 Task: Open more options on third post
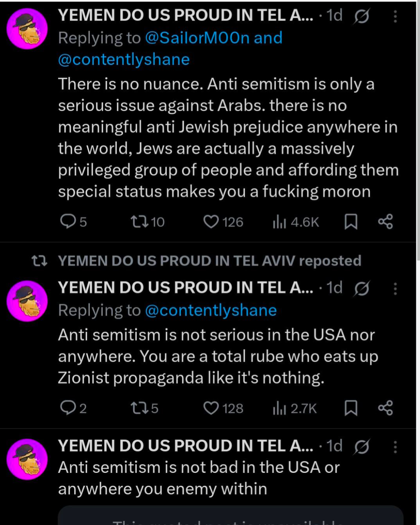pos(395,447)
